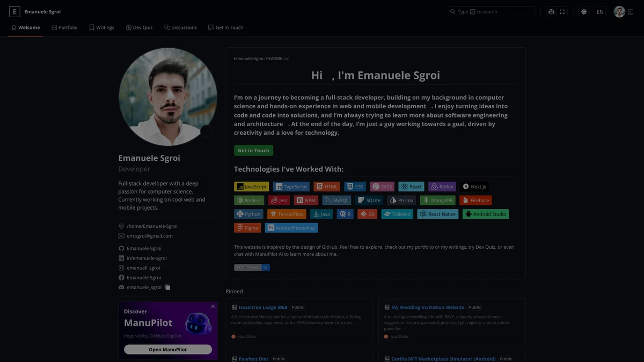Click the SQLite technology badge

tap(369, 201)
